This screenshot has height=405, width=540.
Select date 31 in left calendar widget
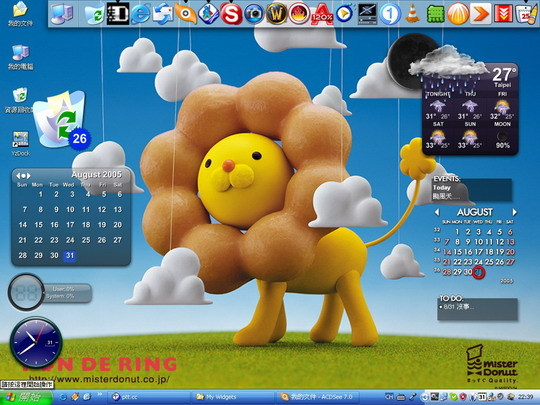click(70, 255)
